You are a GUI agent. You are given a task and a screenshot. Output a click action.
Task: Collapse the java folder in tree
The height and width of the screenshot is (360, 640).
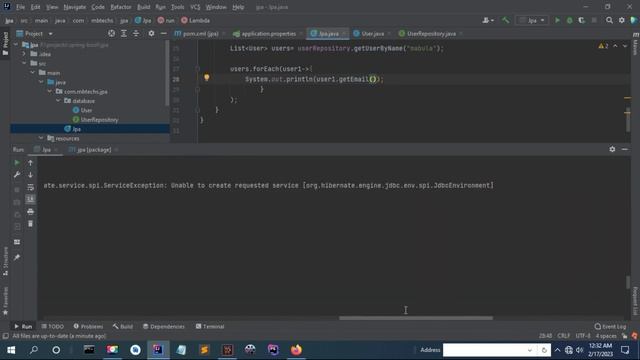coord(41,82)
